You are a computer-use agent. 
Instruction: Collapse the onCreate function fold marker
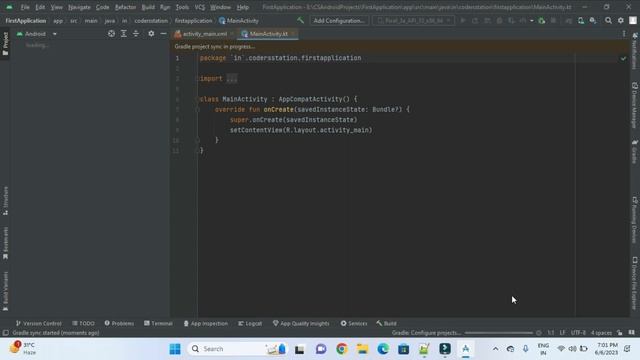click(x=197, y=110)
